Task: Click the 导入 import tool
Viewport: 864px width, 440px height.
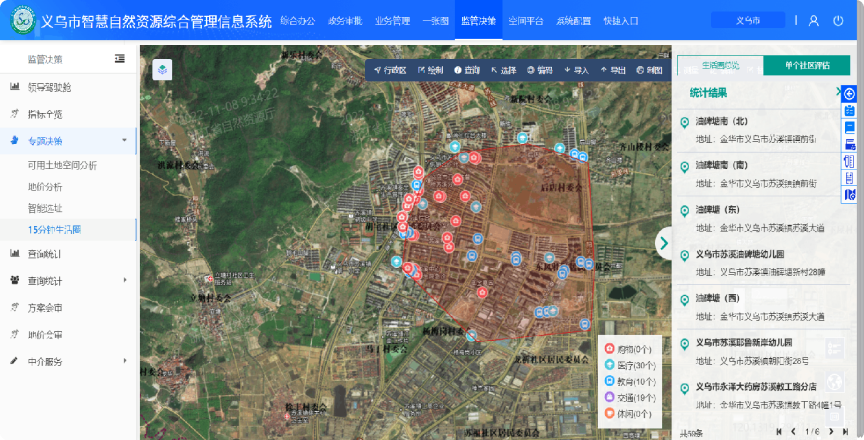Action: point(576,70)
